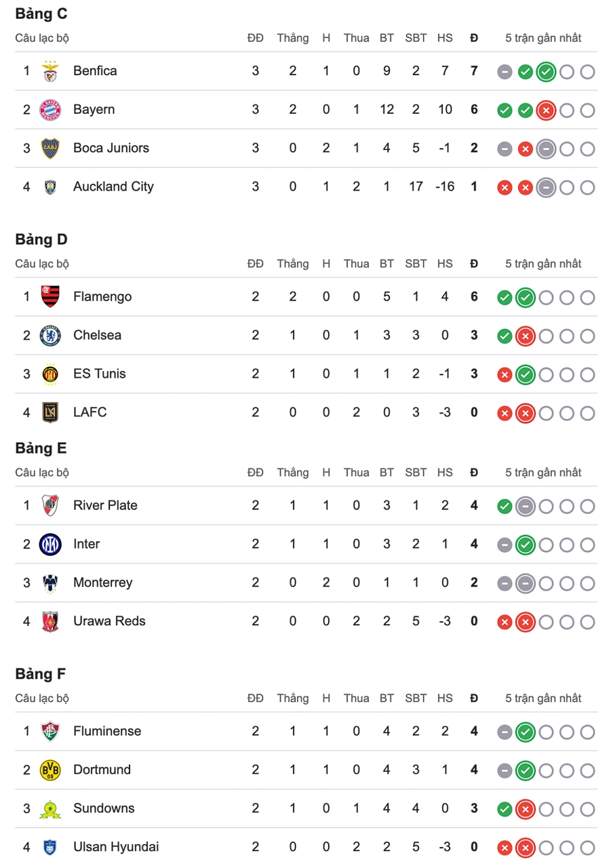This screenshot has height=868, width=611.
Task: Click Benfica's highlighted green win result circle
Action: (546, 72)
